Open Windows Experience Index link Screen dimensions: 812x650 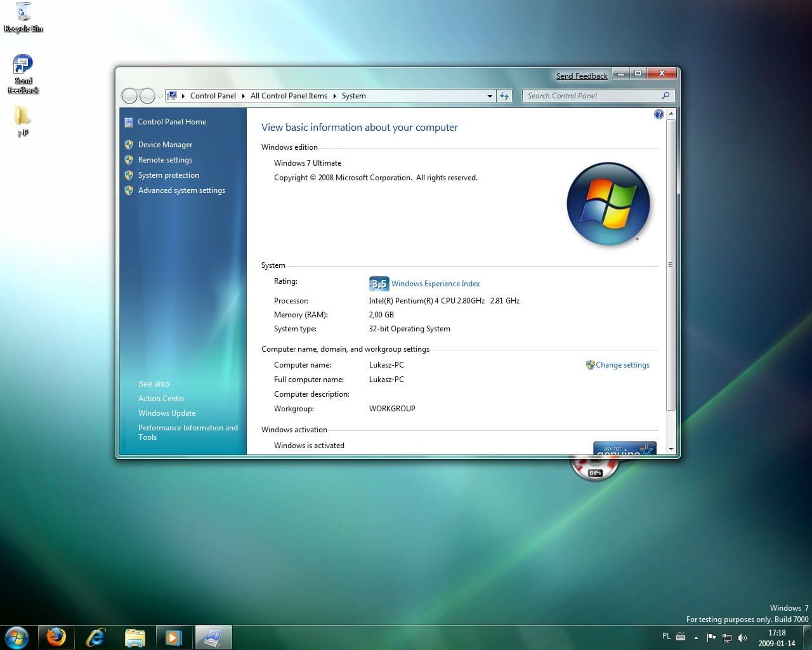coord(435,284)
